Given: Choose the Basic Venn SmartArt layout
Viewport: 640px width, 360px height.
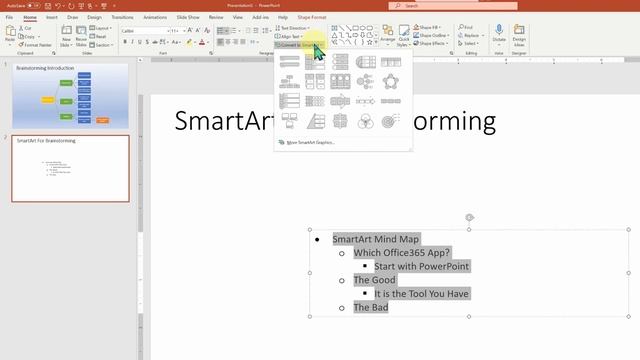Looking at the screenshot, I should (365, 121).
